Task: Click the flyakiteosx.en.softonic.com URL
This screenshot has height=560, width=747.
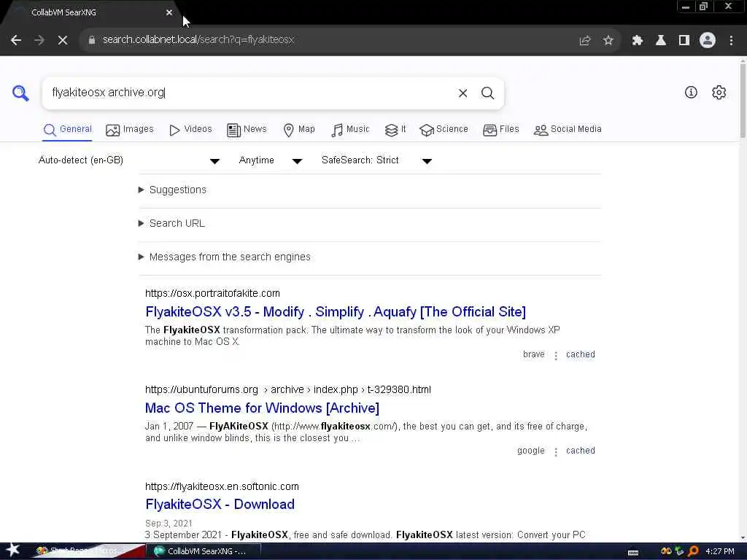Action: click(222, 486)
